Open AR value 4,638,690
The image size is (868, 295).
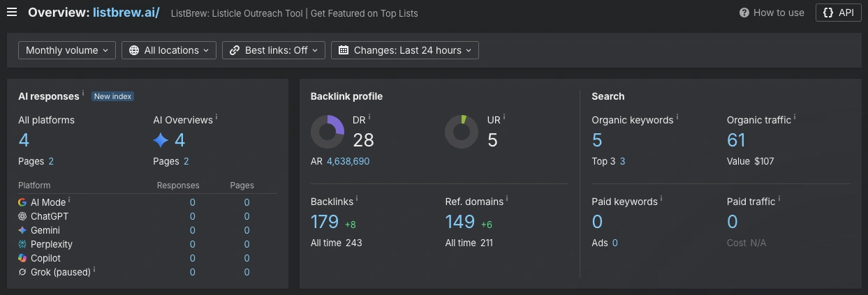click(348, 161)
